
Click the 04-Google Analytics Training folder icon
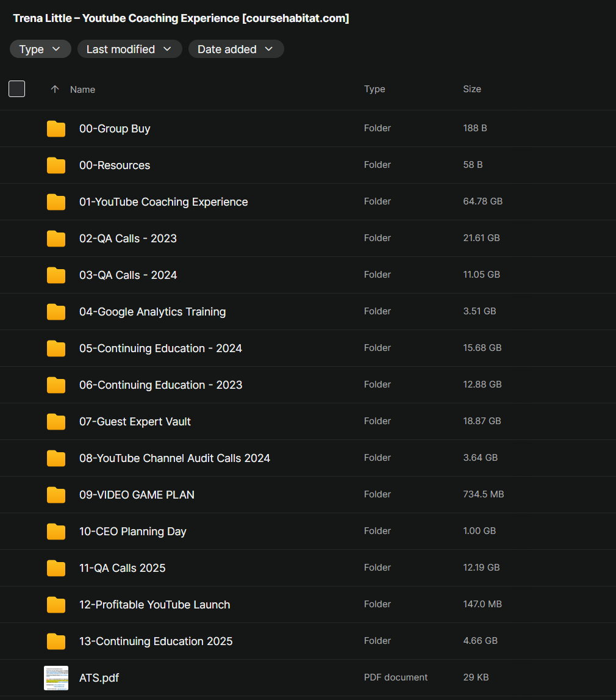(x=56, y=312)
